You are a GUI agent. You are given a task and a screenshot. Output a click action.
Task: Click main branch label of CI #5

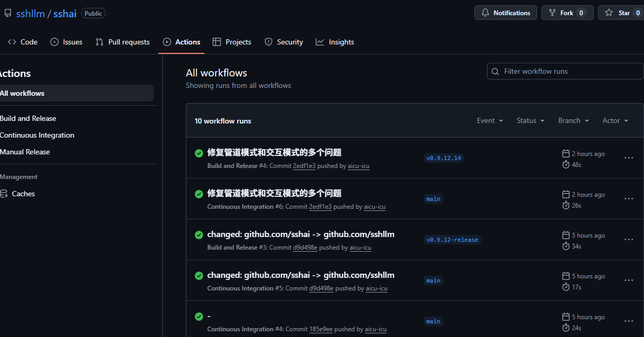click(x=433, y=280)
